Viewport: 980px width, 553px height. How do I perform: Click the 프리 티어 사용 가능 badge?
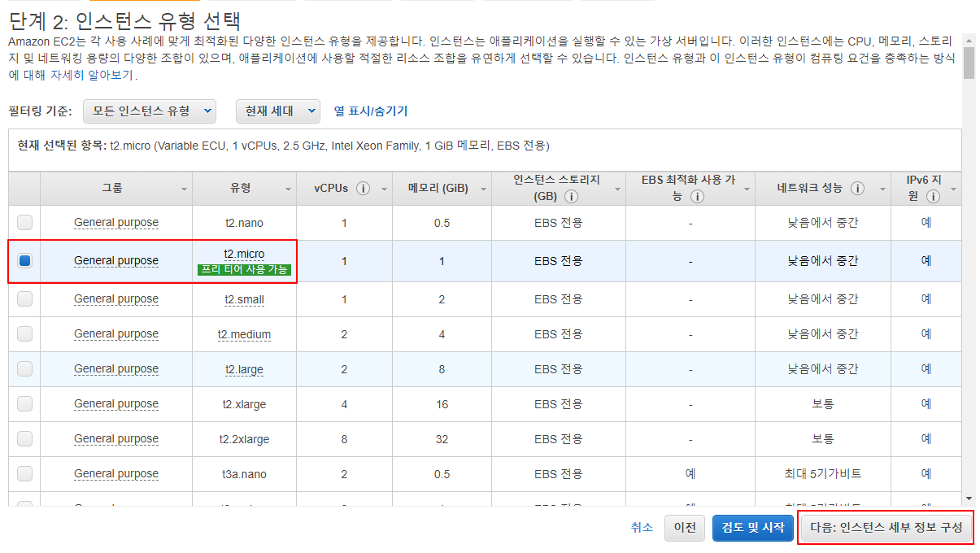pyautogui.click(x=244, y=269)
